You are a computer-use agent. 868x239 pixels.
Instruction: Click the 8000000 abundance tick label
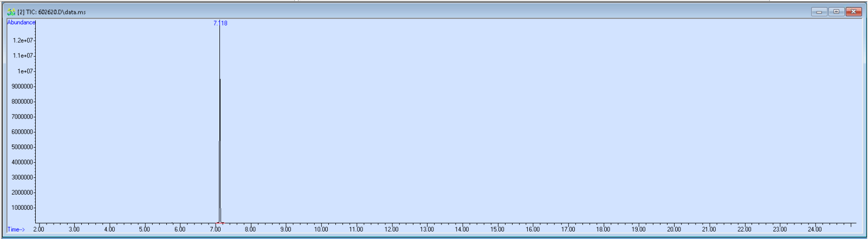[x=23, y=102]
